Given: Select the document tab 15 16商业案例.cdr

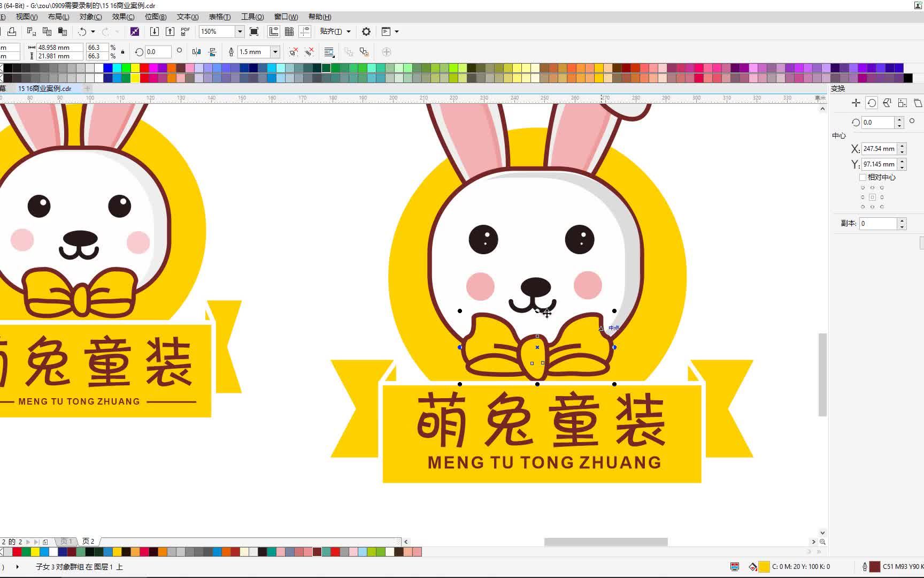Looking at the screenshot, I should tap(45, 88).
